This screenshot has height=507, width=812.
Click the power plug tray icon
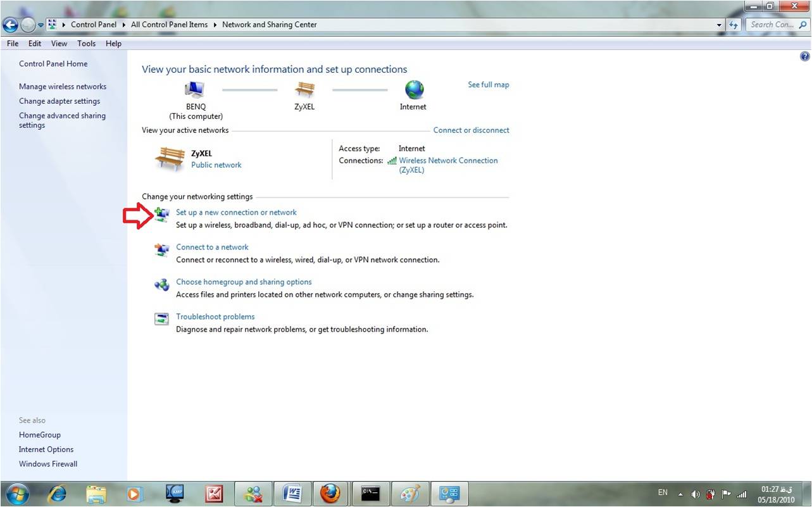(711, 494)
